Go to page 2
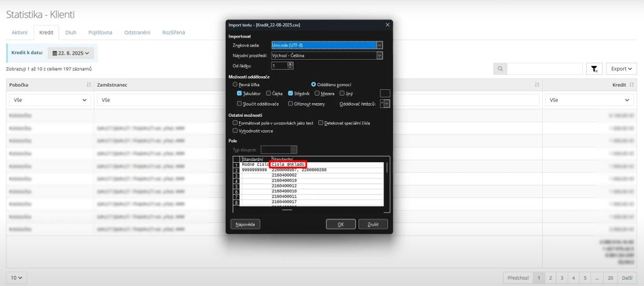This screenshot has height=286, width=644. (550, 278)
